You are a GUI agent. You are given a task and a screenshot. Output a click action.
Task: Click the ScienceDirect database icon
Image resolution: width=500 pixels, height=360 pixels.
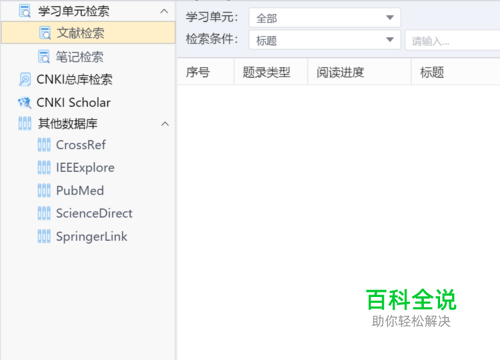click(x=44, y=213)
